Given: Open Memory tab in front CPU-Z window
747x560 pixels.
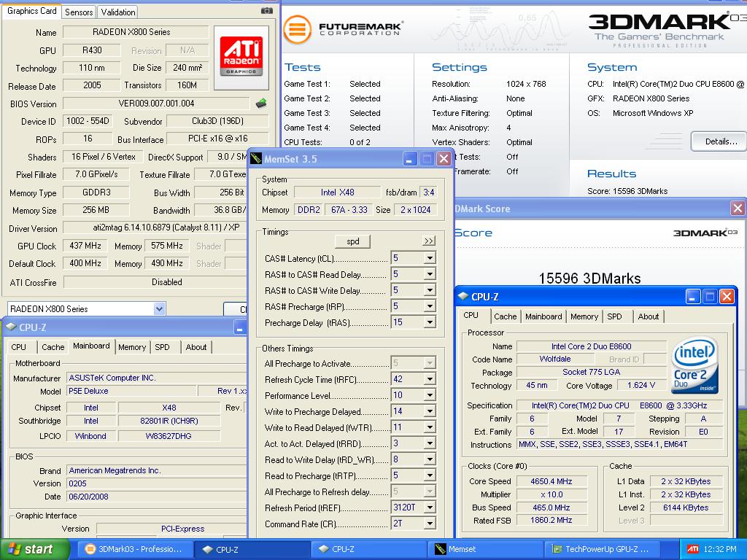Looking at the screenshot, I should point(584,316).
